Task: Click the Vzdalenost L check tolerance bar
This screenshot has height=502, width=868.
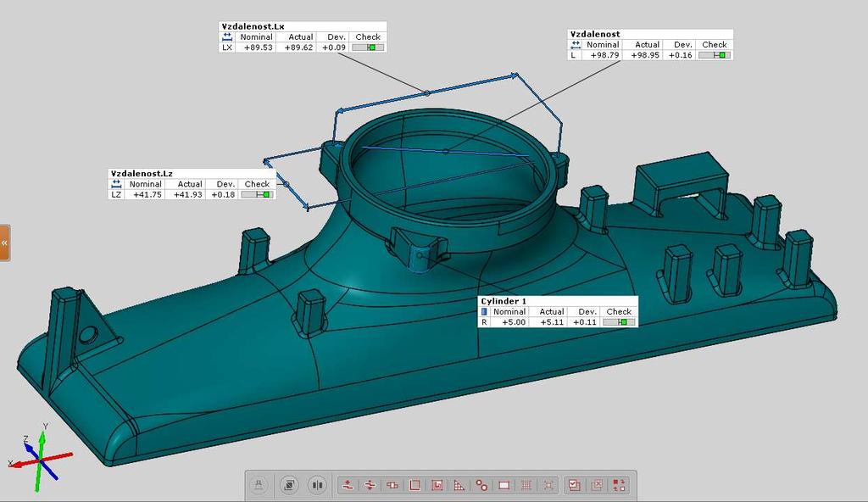Action: (x=714, y=55)
